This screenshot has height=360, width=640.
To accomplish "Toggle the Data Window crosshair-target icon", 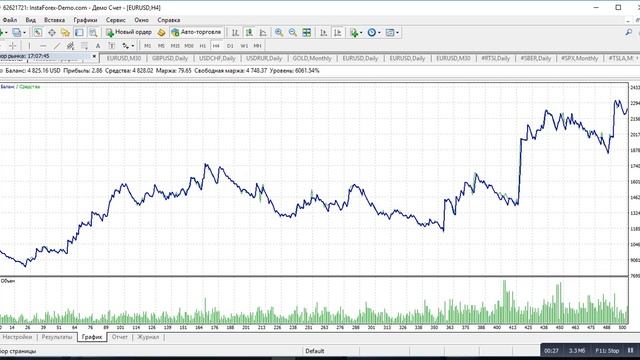I will (52, 32).
